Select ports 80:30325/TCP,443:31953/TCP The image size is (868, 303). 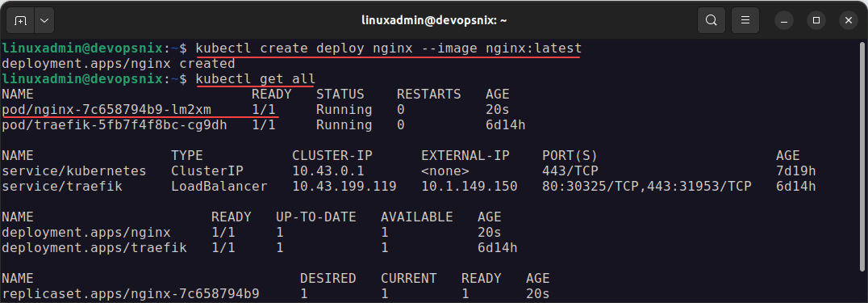pos(647,186)
